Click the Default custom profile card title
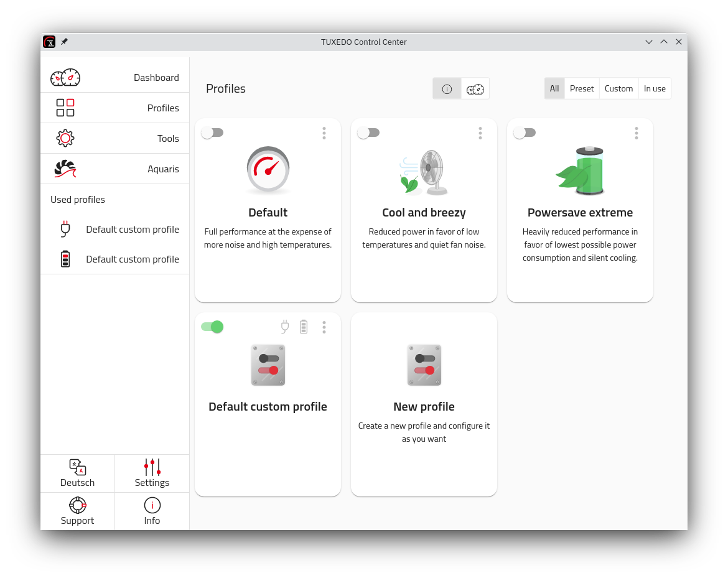 click(268, 407)
